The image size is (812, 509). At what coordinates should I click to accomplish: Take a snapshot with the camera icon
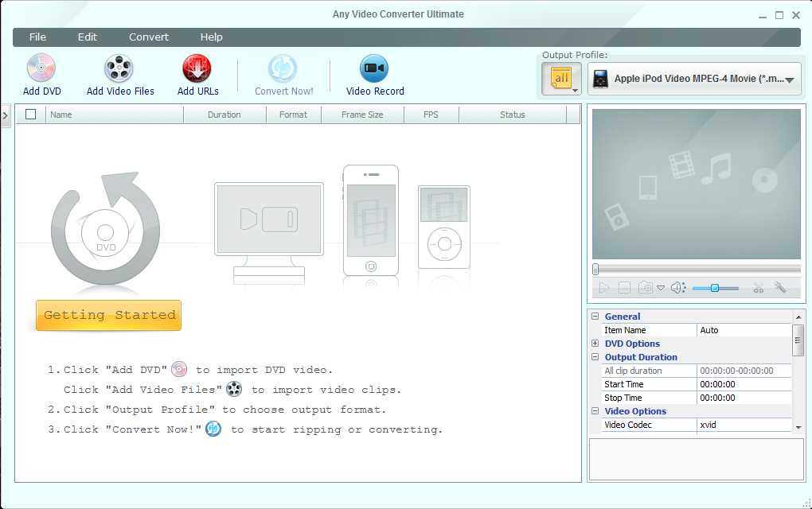[x=646, y=287]
